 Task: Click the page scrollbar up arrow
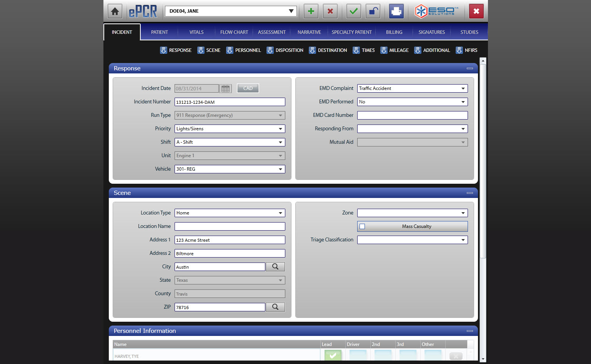(x=483, y=61)
